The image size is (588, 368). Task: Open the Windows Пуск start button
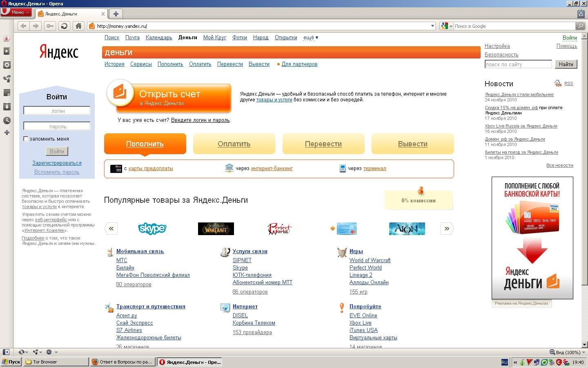[11, 362]
